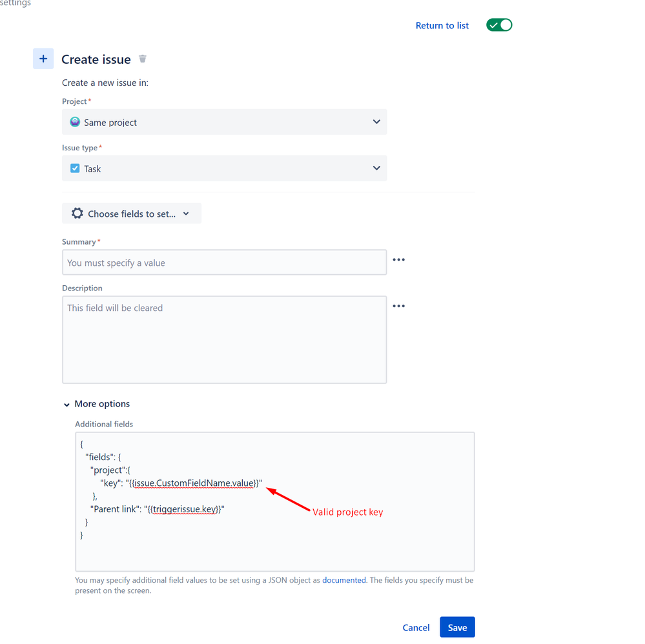Open the Description field's more options ellipsis

(x=398, y=306)
